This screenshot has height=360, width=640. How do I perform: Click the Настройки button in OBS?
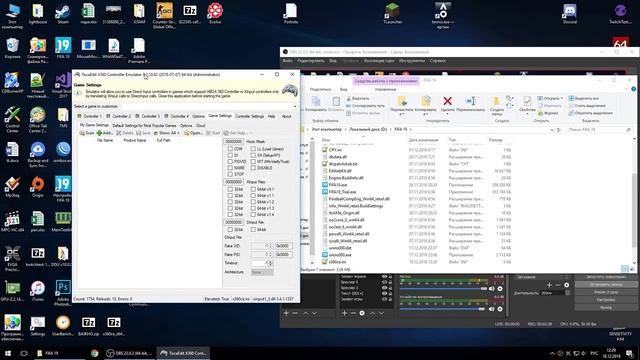(606, 300)
